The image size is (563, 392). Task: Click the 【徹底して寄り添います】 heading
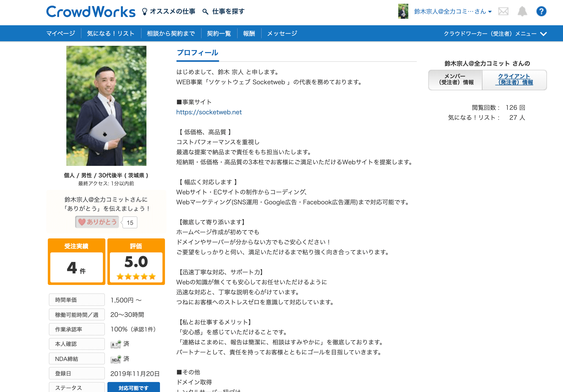point(212,222)
